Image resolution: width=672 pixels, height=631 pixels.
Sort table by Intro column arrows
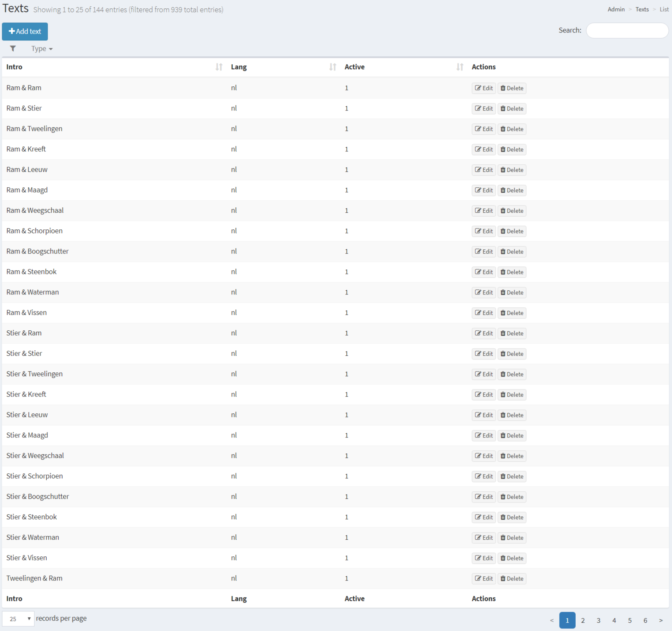coord(219,67)
